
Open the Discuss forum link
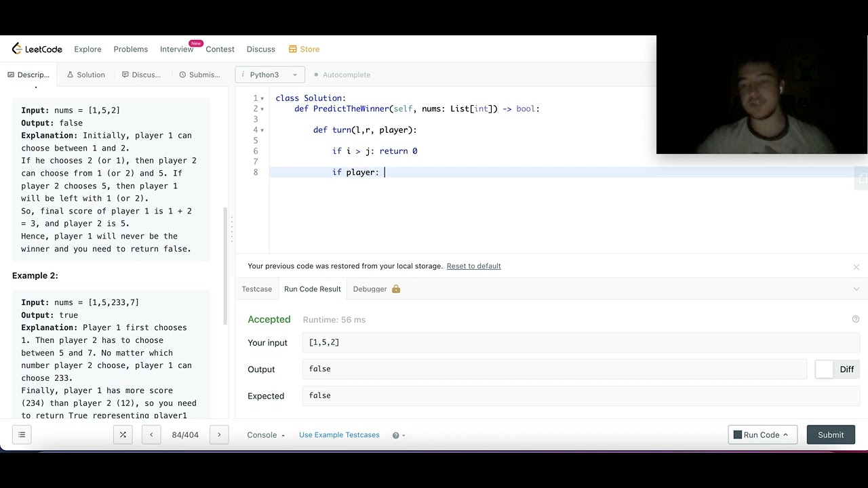[x=261, y=49]
